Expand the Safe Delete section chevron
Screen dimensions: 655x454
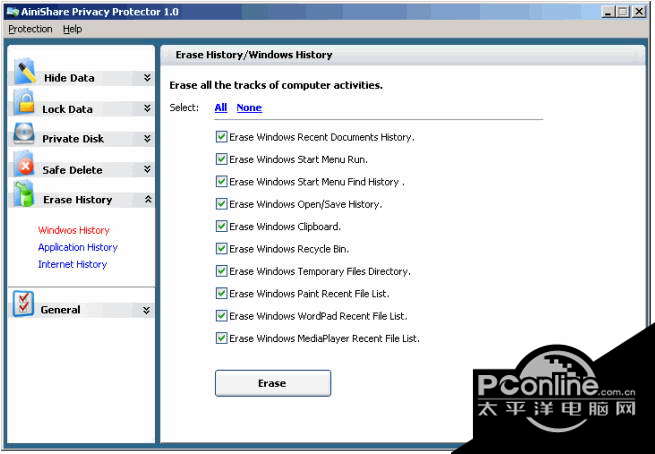point(147,169)
